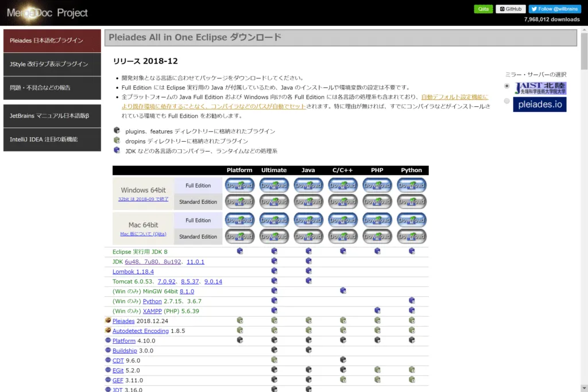Image resolution: width=588 pixels, height=392 pixels.
Task: Click Eclipse 実行用 JDK 8 Platform column icon
Action: point(240,251)
